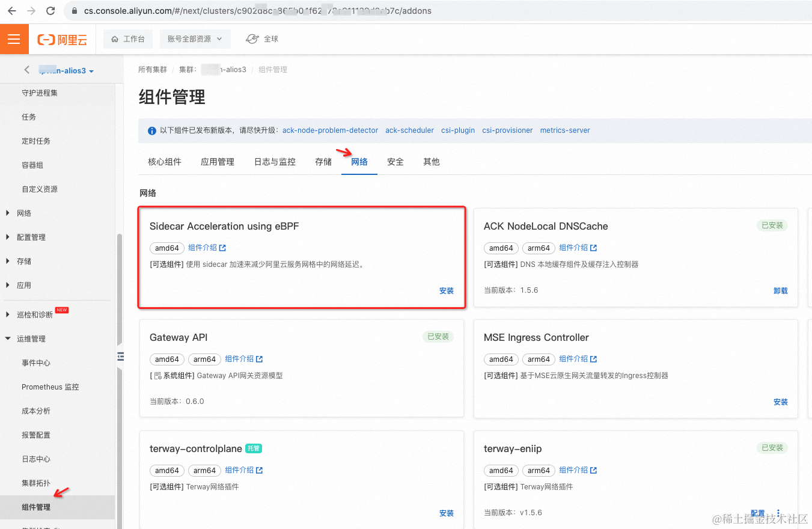Open 容器组 in sidebar
Screen dimensions: 812x529
(32, 165)
